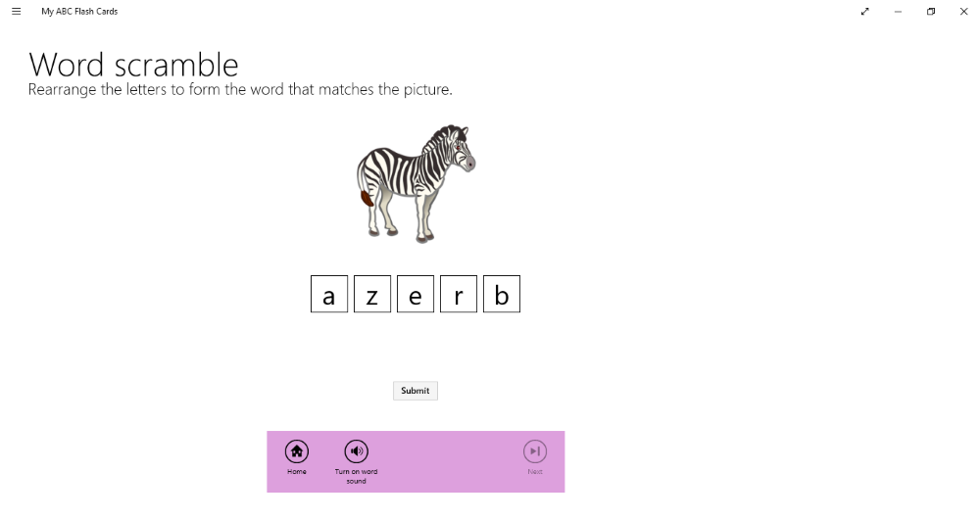Click the Word scramble heading
The width and height of the screenshot is (980, 520).
pos(133,65)
